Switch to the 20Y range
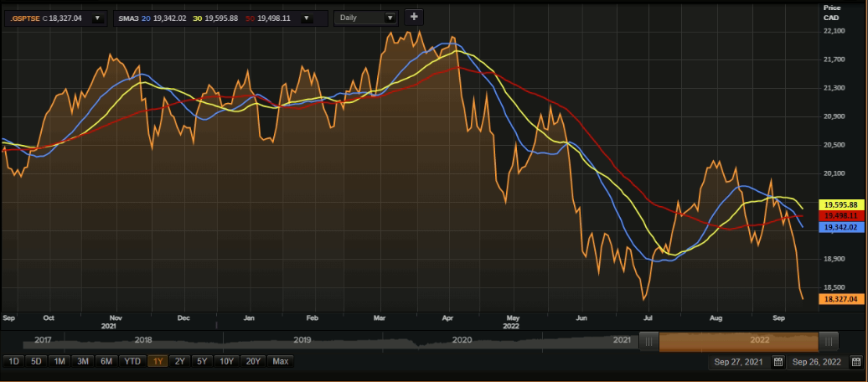This screenshot has height=382, width=868. click(253, 362)
